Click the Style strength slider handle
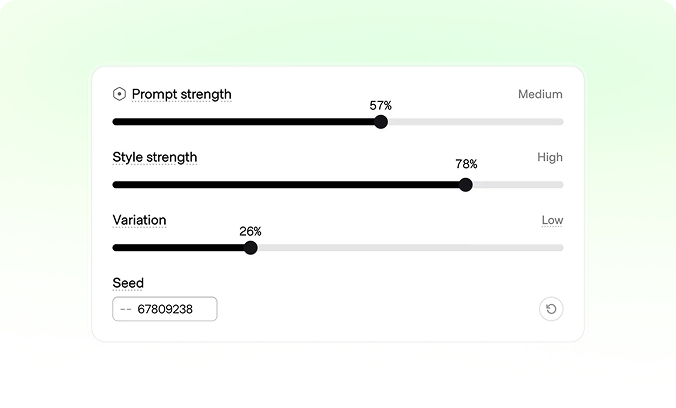 coord(466,185)
